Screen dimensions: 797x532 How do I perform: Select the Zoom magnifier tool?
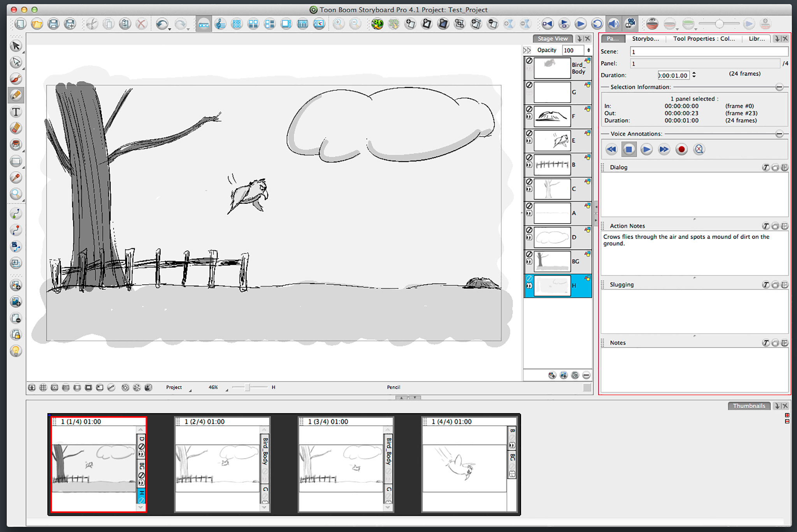tap(16, 194)
